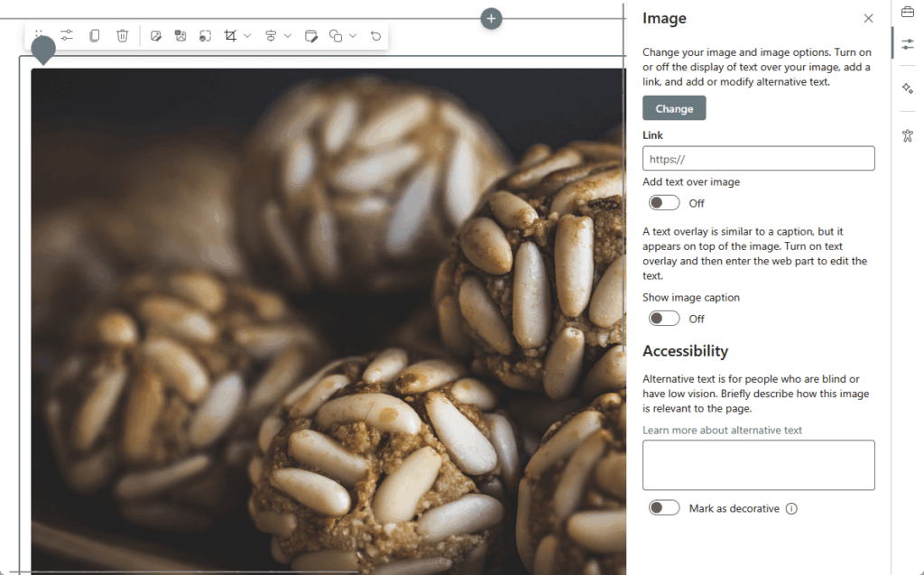Click the 'Accessibility' section heading

686,351
